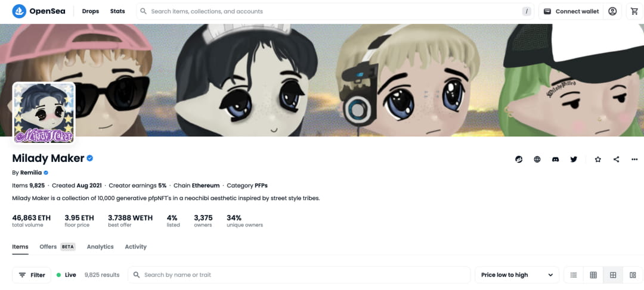Visit the collection website globe icon
Image resolution: width=644 pixels, height=290 pixels.
click(x=537, y=160)
